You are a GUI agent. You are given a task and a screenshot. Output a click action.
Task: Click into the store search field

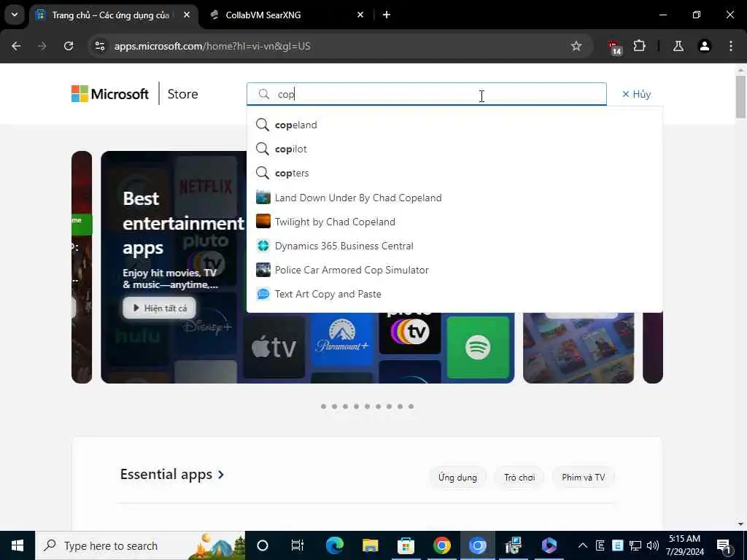click(x=426, y=94)
